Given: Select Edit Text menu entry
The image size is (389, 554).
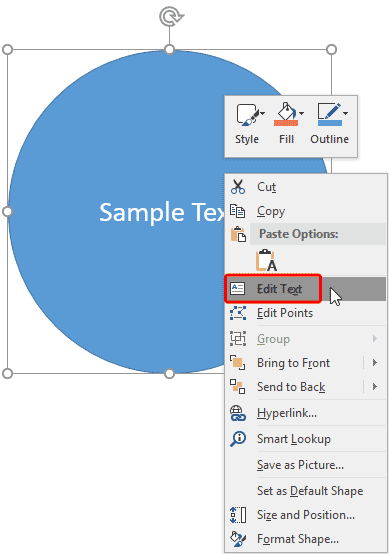Looking at the screenshot, I should pyautogui.click(x=306, y=289).
